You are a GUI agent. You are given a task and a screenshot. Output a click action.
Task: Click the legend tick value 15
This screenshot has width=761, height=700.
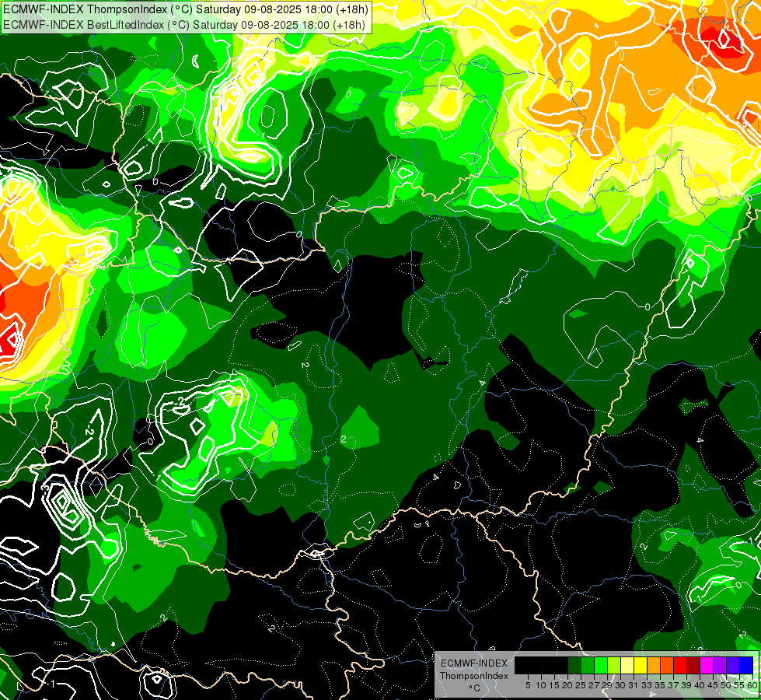[555, 685]
